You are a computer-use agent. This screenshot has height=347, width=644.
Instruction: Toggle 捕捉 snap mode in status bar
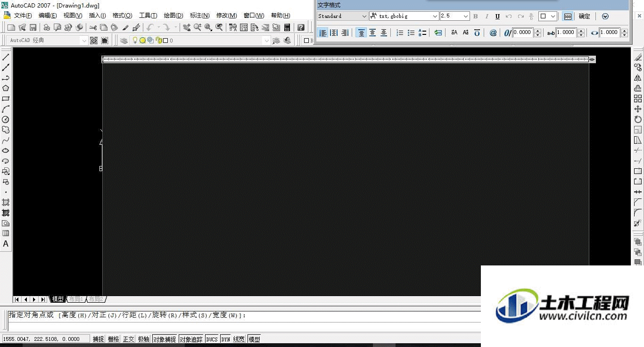coord(98,339)
